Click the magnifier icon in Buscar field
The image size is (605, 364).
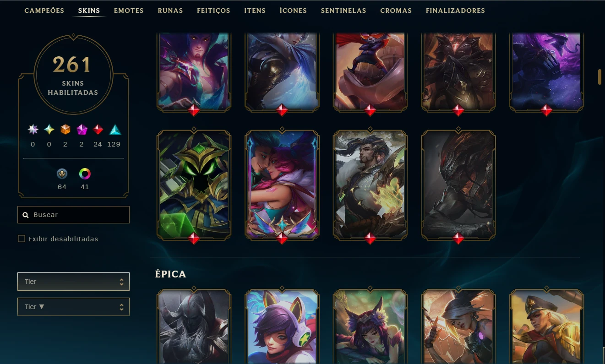pos(26,215)
